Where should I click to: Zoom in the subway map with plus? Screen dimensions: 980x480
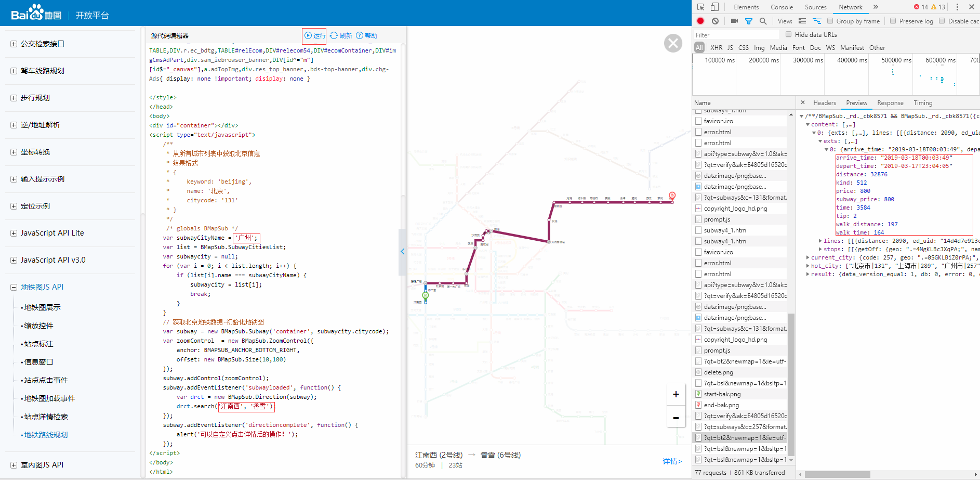[676, 394]
